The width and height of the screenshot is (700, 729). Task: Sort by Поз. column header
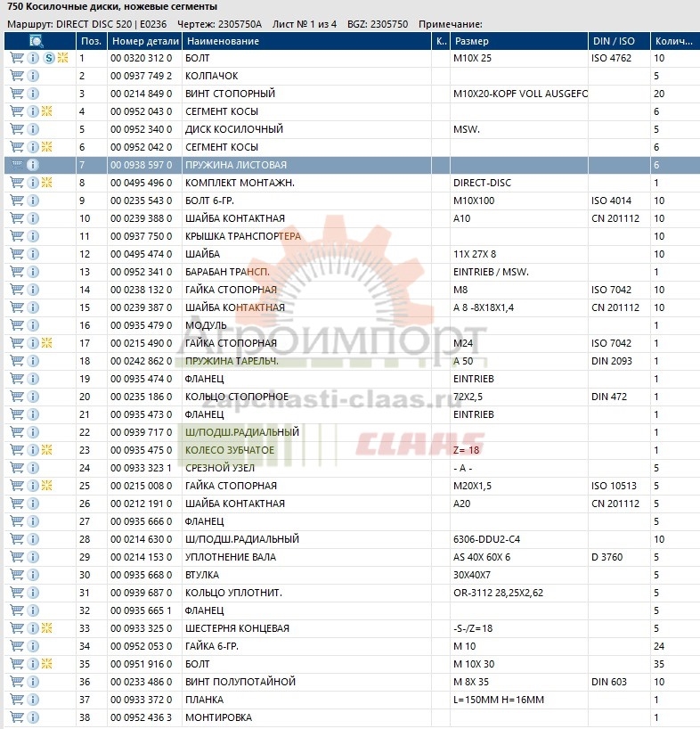92,41
